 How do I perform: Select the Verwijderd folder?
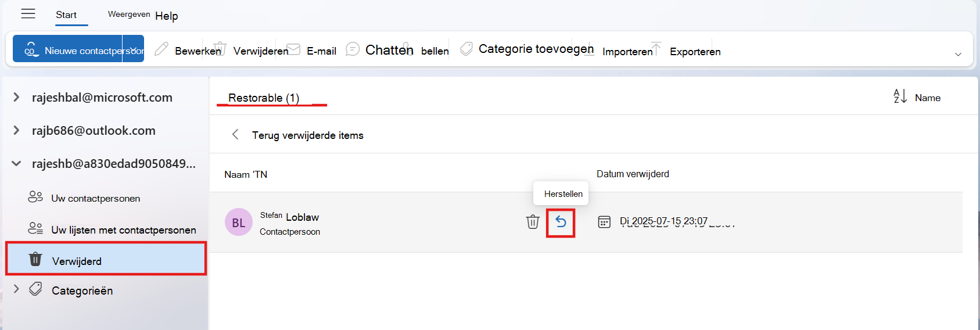tap(106, 259)
